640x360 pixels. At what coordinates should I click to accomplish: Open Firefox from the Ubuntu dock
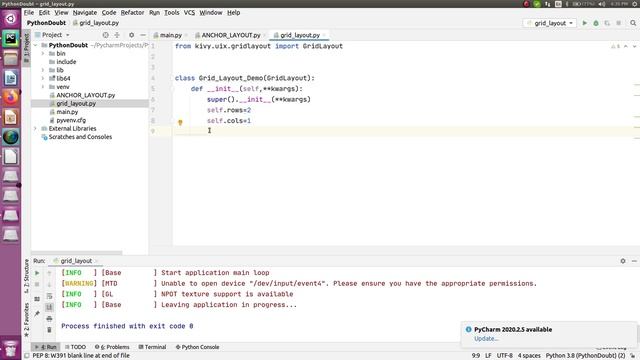point(11,98)
